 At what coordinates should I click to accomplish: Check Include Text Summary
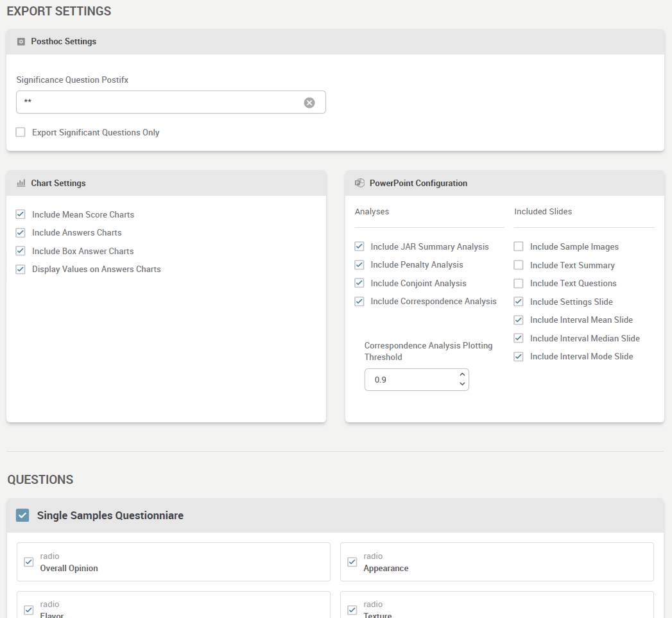(519, 265)
